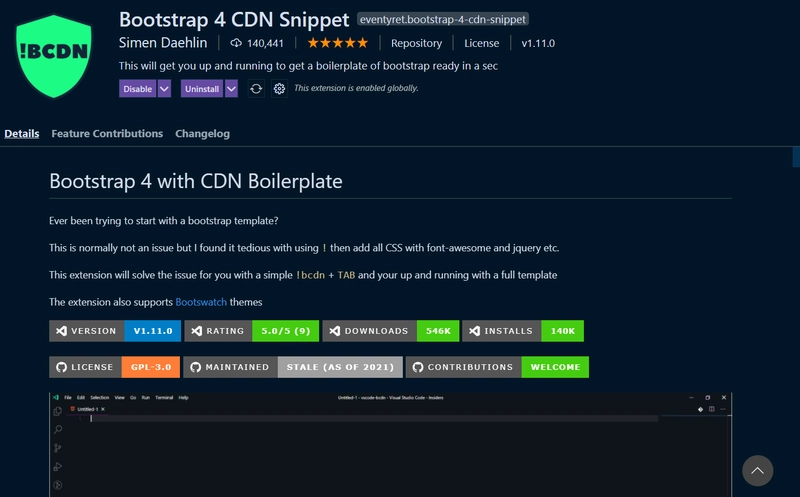Switch to the Changelog tab
The height and width of the screenshot is (497, 800).
tap(203, 134)
